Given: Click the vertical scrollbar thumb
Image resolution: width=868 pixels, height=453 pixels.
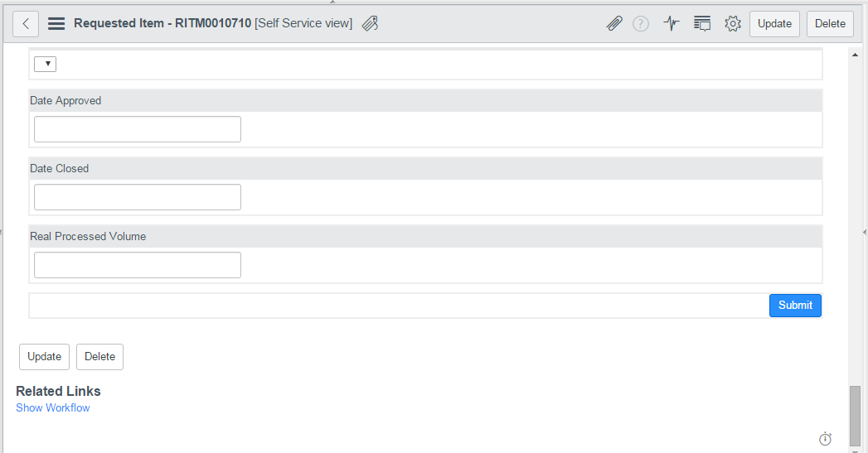Looking at the screenshot, I should 856,415.
